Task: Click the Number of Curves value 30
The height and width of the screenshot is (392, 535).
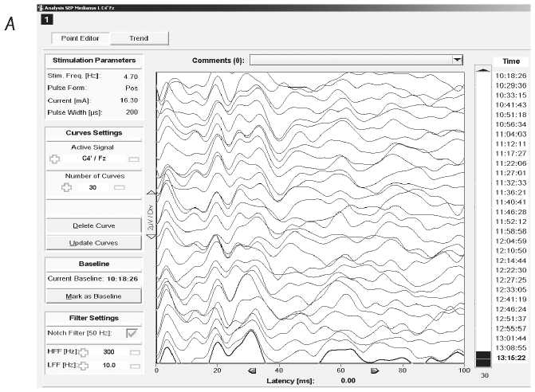Action: [x=92, y=187]
